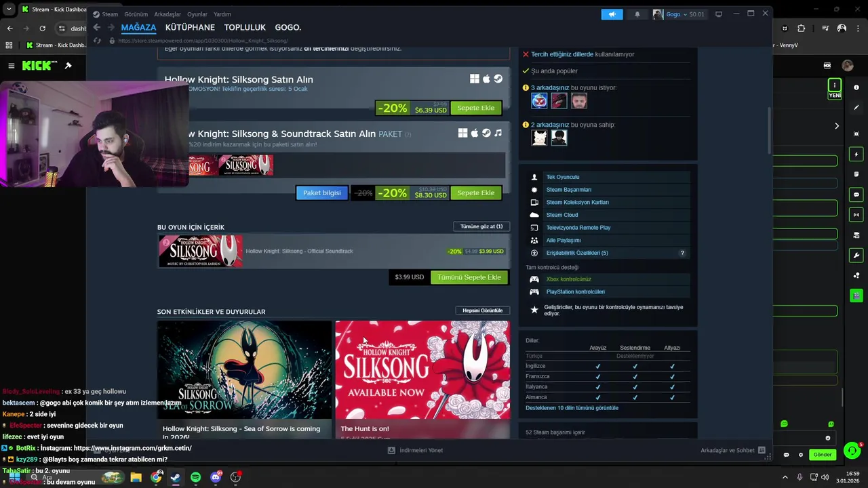Screen dimensions: 868x488
Task: Open the Arkadaşlar menu
Action: pos(167,14)
